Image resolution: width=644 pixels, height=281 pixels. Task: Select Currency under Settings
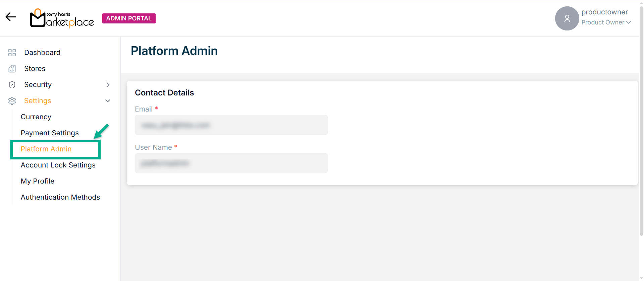(36, 117)
